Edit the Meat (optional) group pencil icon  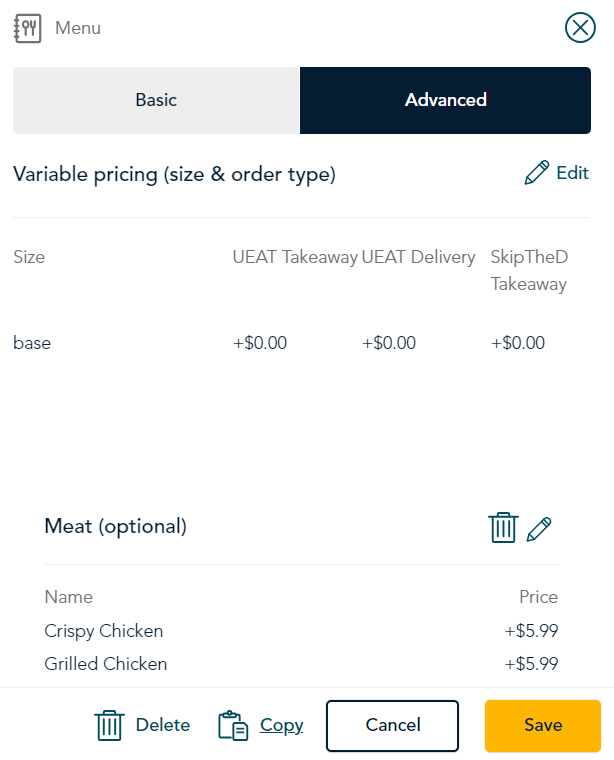(539, 528)
